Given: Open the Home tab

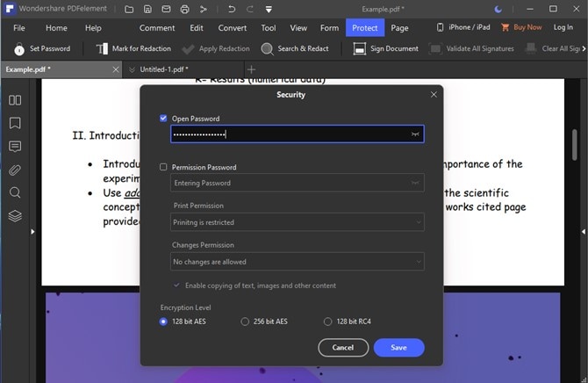Looking at the screenshot, I should 56,28.
